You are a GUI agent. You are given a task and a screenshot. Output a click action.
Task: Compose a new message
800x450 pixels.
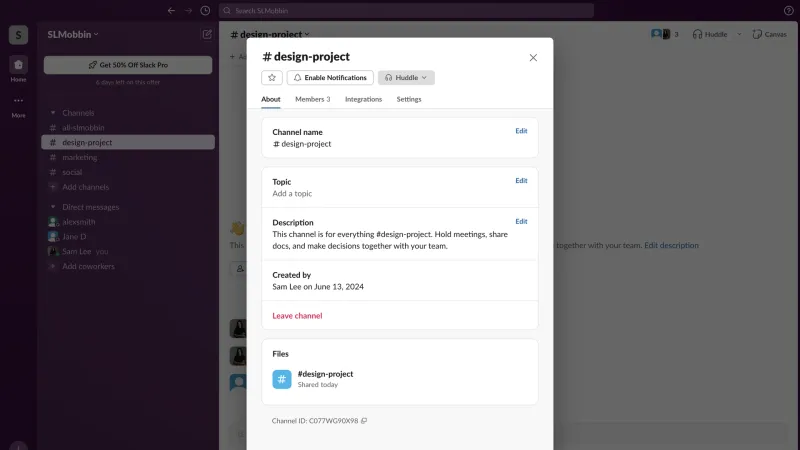[x=207, y=34]
